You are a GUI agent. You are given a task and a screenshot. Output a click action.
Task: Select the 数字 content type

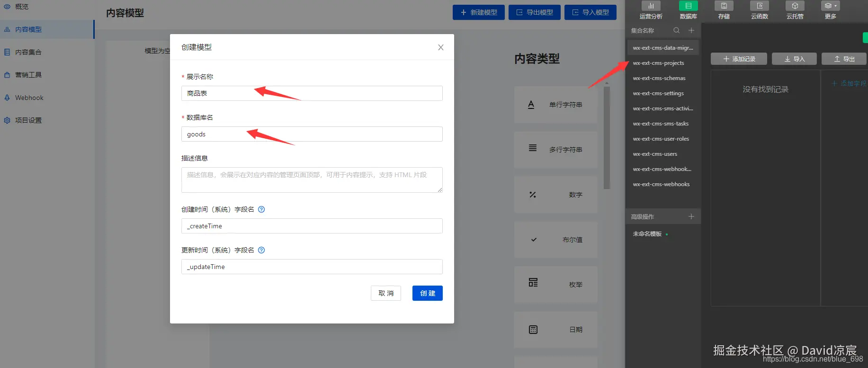555,195
